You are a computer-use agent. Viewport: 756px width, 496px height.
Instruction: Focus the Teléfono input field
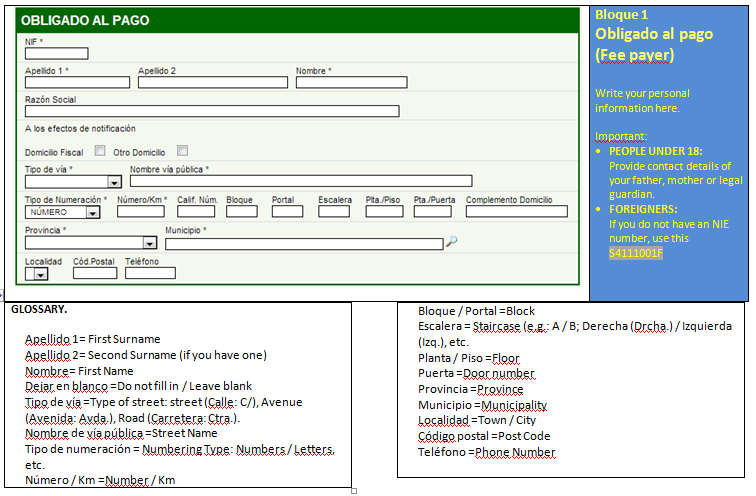point(150,273)
